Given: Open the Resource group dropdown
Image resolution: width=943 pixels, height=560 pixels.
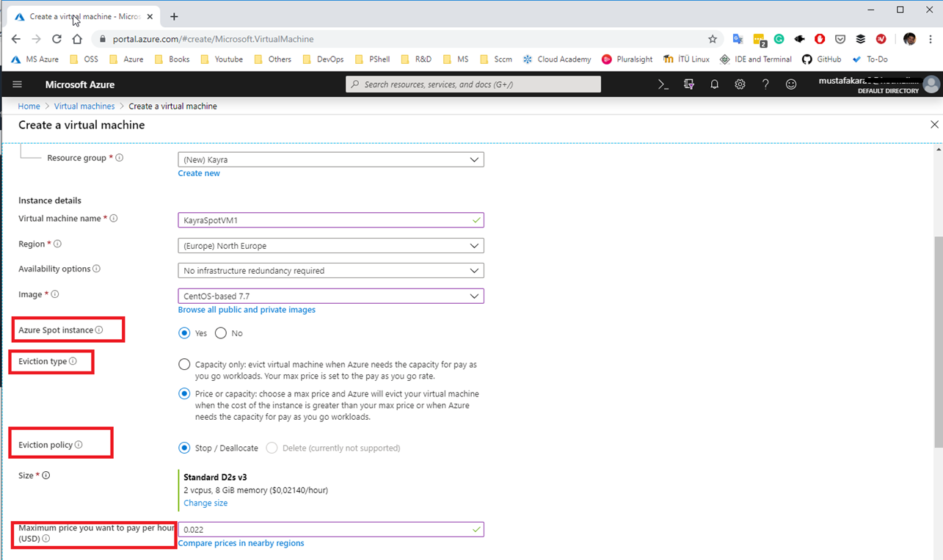Looking at the screenshot, I should pyautogui.click(x=331, y=159).
